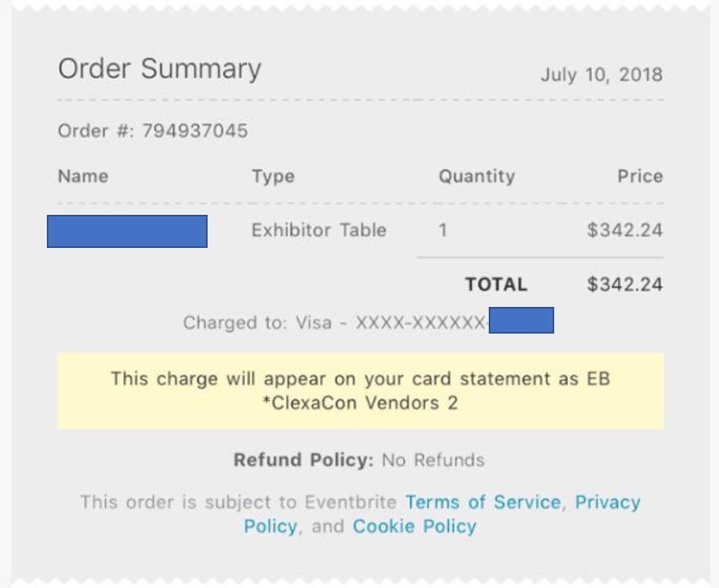Click the Charged to Visa text
This screenshot has height=588, width=719.
334,323
